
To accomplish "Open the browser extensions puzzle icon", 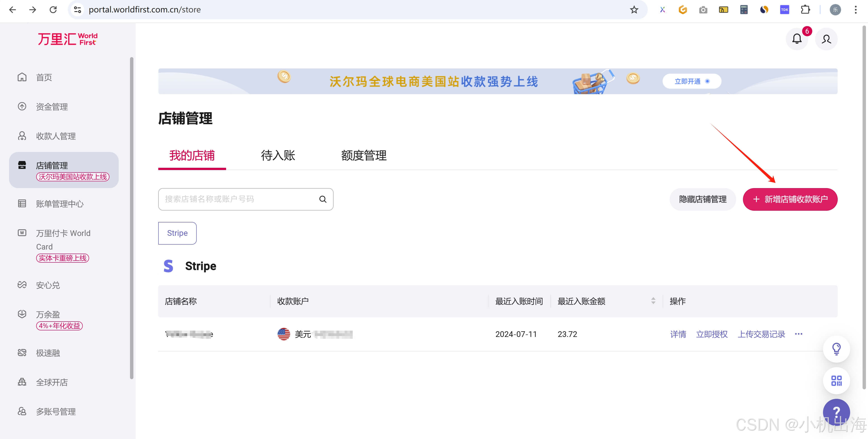I will [x=805, y=10].
